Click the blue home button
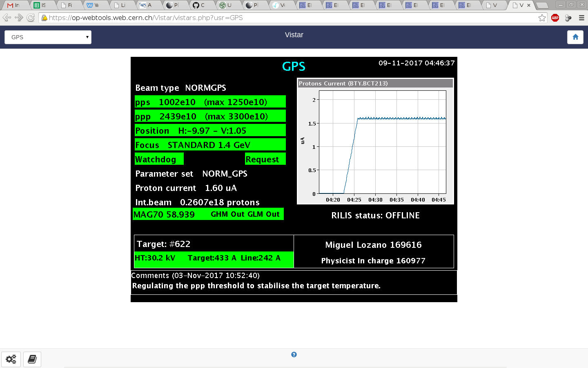The image size is (588, 368). pos(575,37)
